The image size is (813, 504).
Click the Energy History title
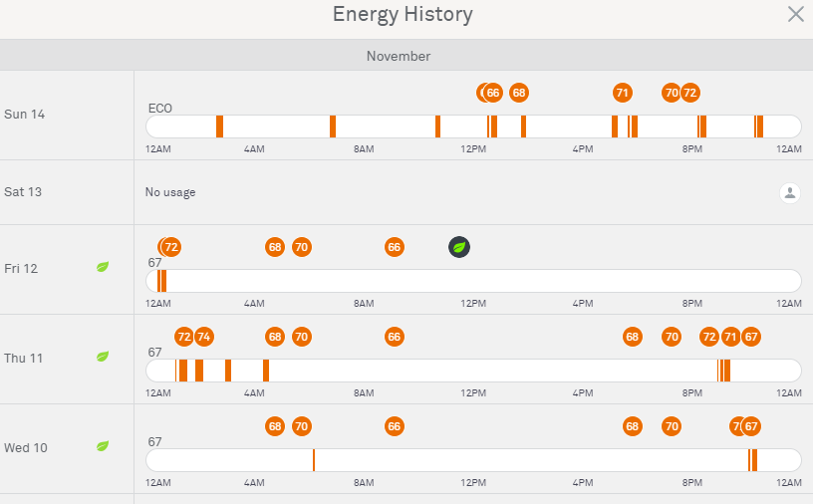coord(403,15)
